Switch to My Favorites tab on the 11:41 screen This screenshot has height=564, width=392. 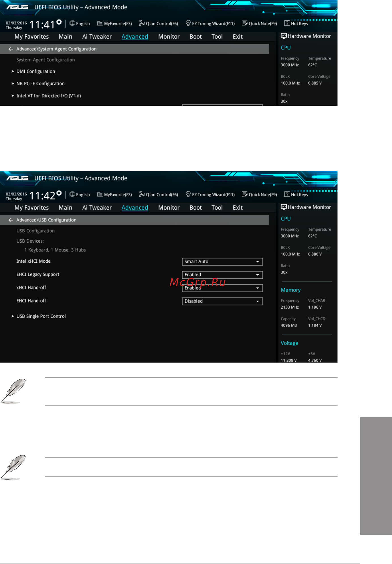point(31,37)
